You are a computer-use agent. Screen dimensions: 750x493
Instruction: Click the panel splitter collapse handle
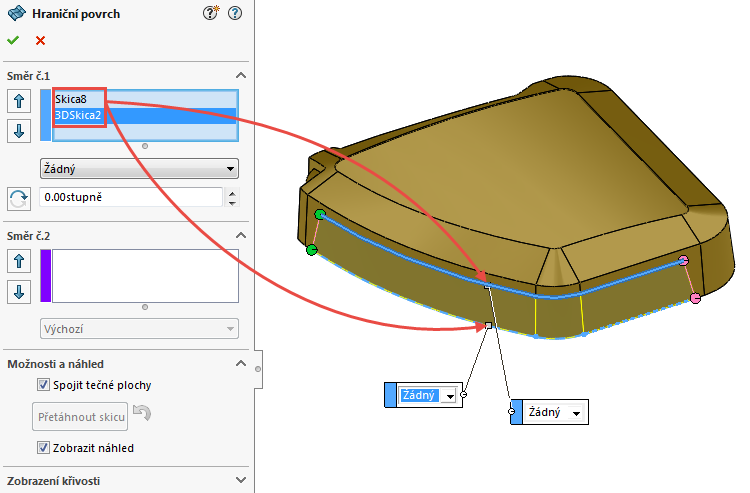(x=258, y=369)
